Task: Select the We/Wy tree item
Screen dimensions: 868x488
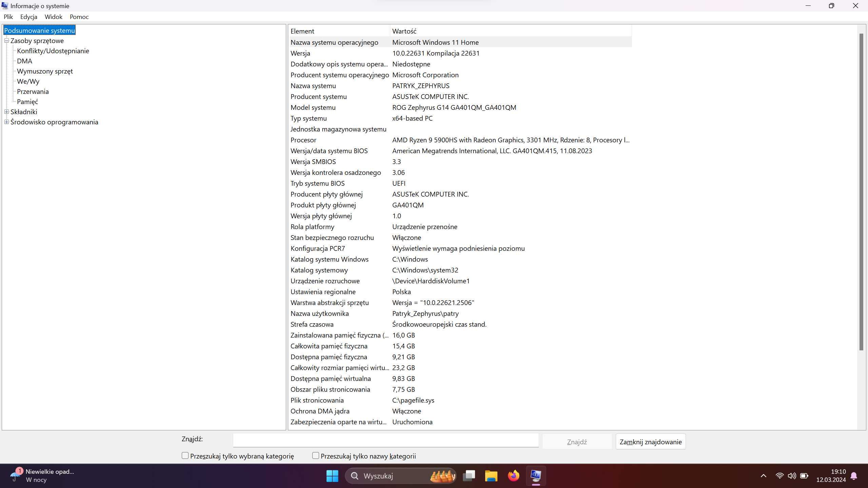Action: click(28, 81)
